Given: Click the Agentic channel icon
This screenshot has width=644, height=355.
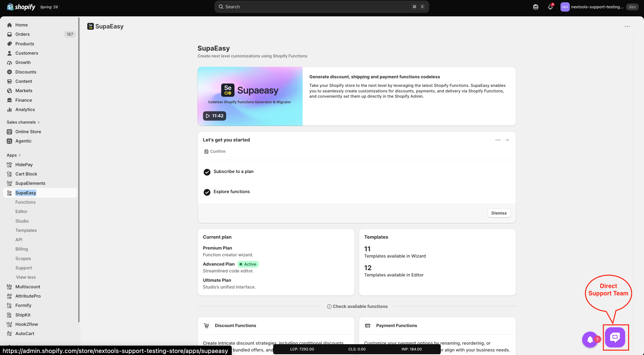Looking at the screenshot, I should [x=10, y=141].
